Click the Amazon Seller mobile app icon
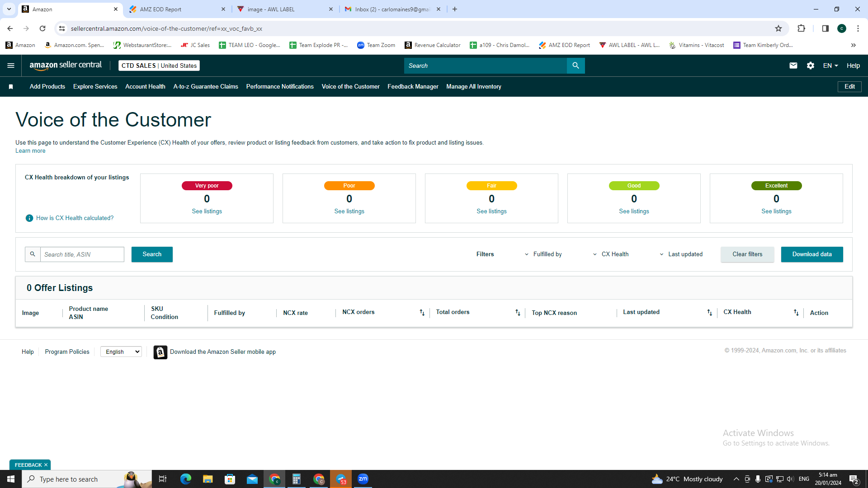868x488 pixels. (160, 352)
